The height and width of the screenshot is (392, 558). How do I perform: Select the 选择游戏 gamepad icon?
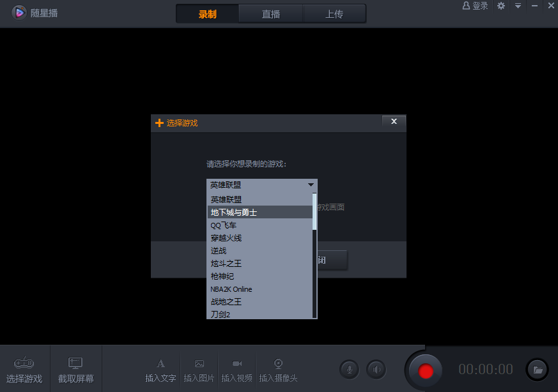[x=24, y=368]
